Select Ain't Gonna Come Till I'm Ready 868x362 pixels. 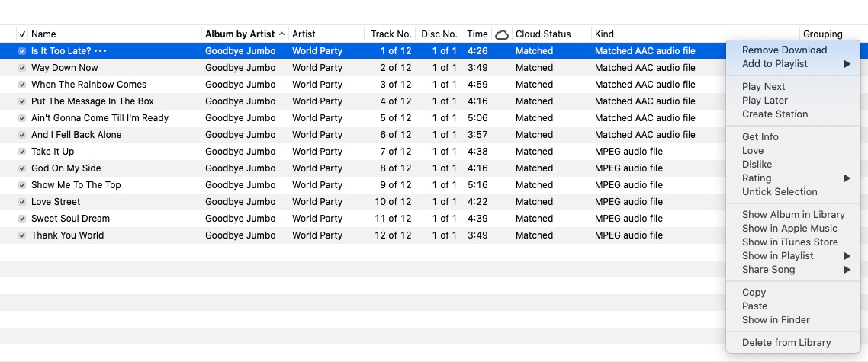point(100,118)
